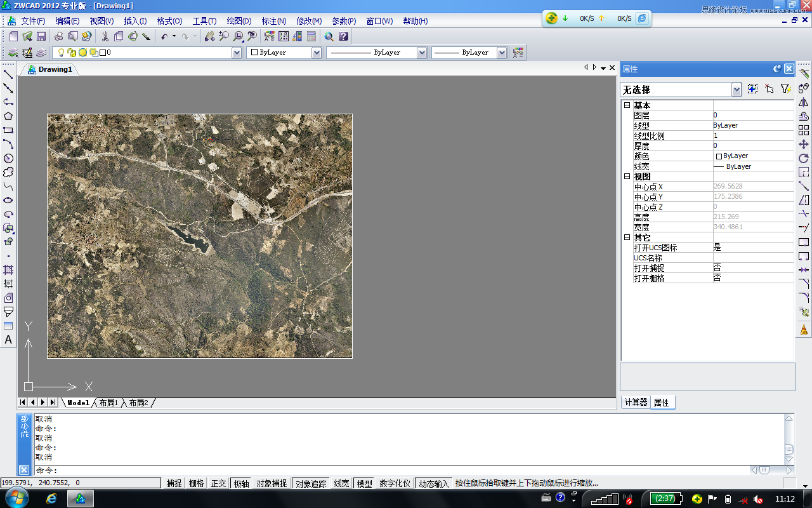Select the Multiline Text tool

point(8,340)
